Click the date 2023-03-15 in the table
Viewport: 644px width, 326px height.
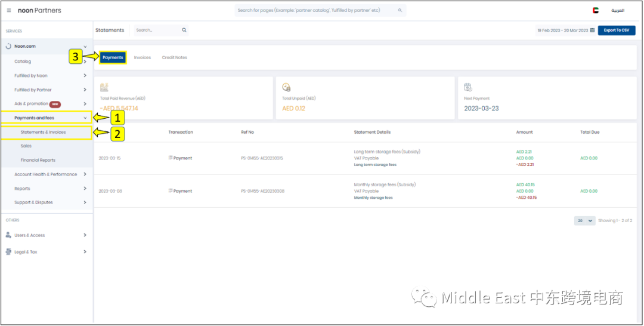click(110, 158)
